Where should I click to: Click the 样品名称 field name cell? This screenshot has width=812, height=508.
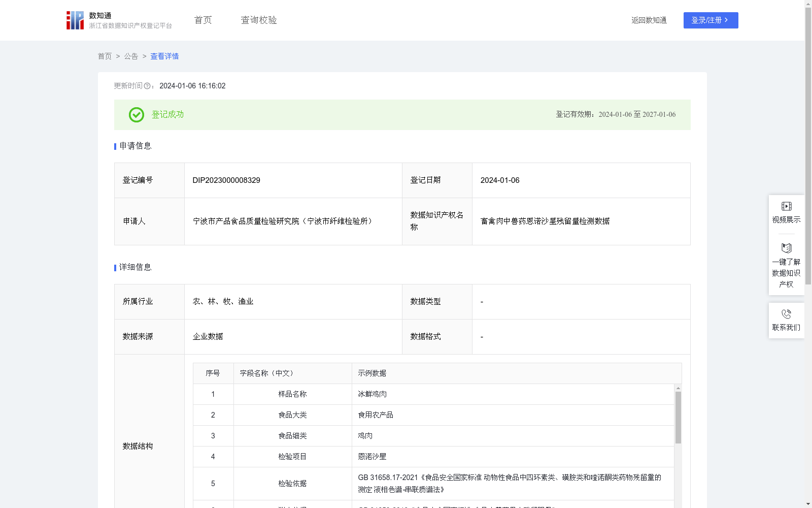tap(292, 394)
